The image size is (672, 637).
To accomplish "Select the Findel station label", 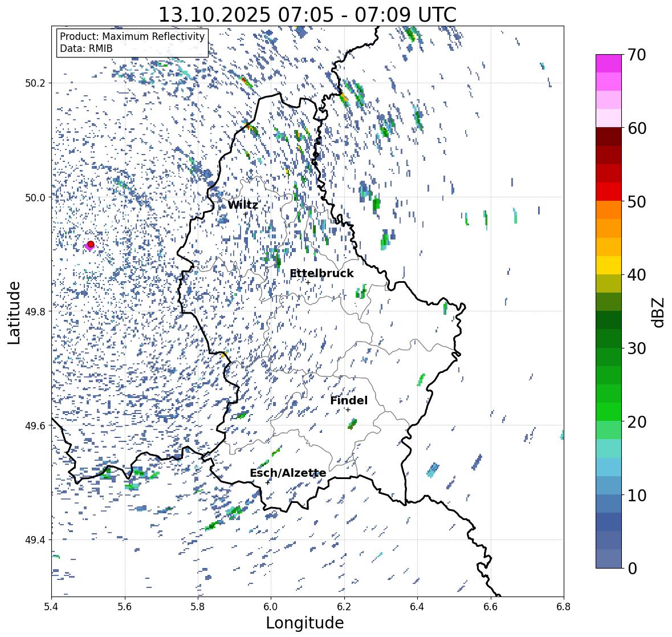I will point(349,400).
